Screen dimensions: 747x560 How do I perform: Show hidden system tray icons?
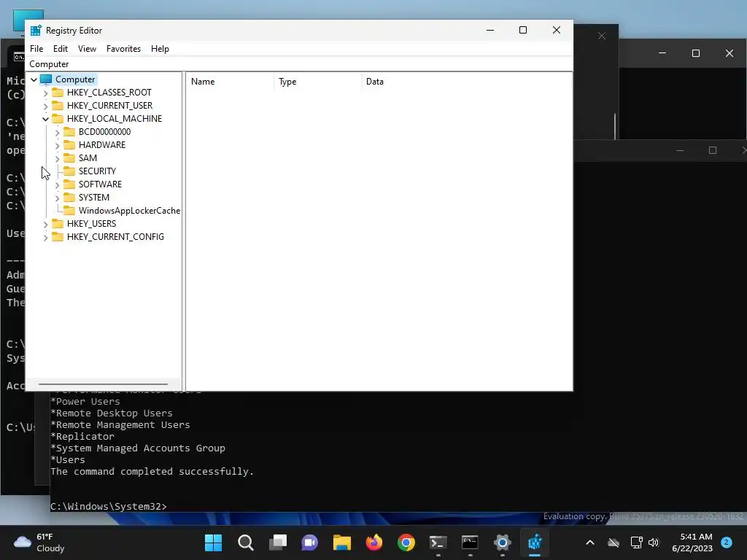tap(589, 542)
